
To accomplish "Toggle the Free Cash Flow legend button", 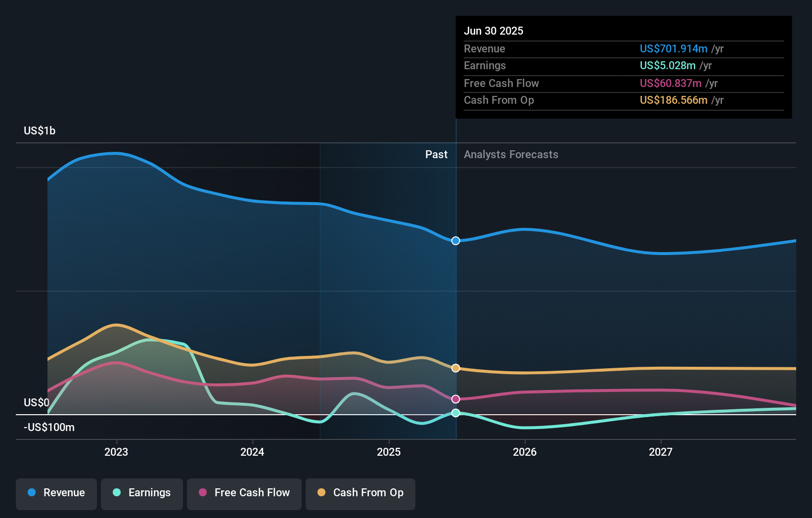I will (x=244, y=494).
